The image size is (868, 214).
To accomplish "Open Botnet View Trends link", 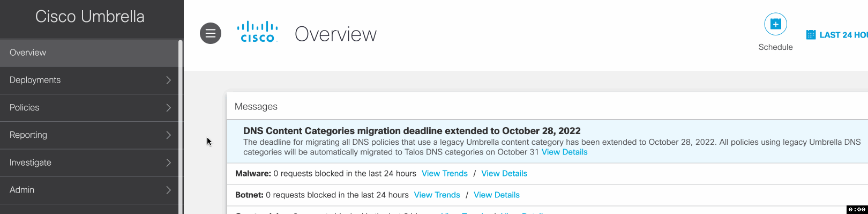I will 437,195.
